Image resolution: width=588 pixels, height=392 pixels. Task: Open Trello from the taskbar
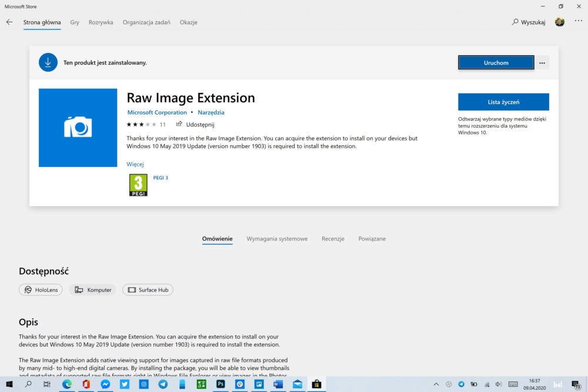(259, 384)
